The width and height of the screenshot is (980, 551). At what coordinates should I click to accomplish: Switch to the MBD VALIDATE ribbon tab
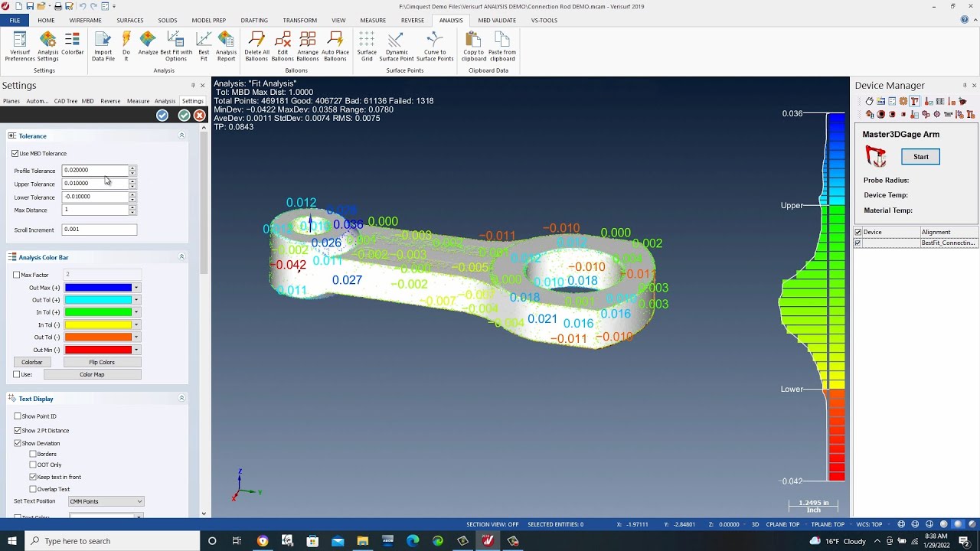pos(497,21)
